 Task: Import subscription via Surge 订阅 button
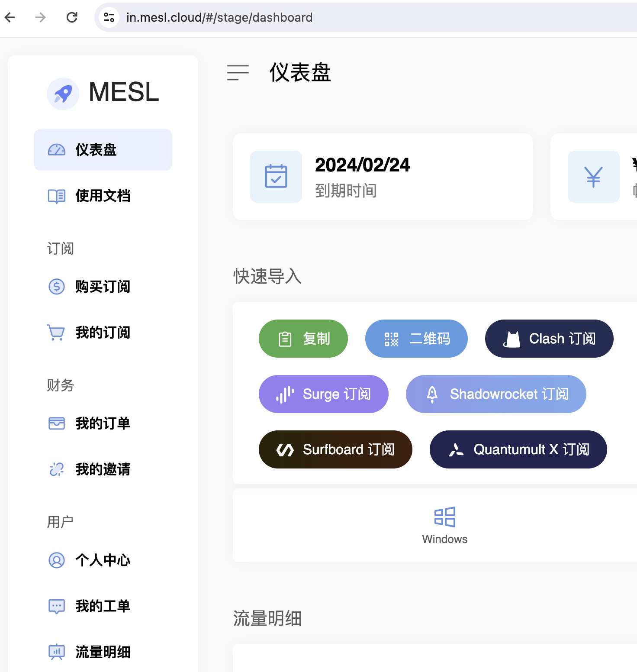pyautogui.click(x=324, y=394)
